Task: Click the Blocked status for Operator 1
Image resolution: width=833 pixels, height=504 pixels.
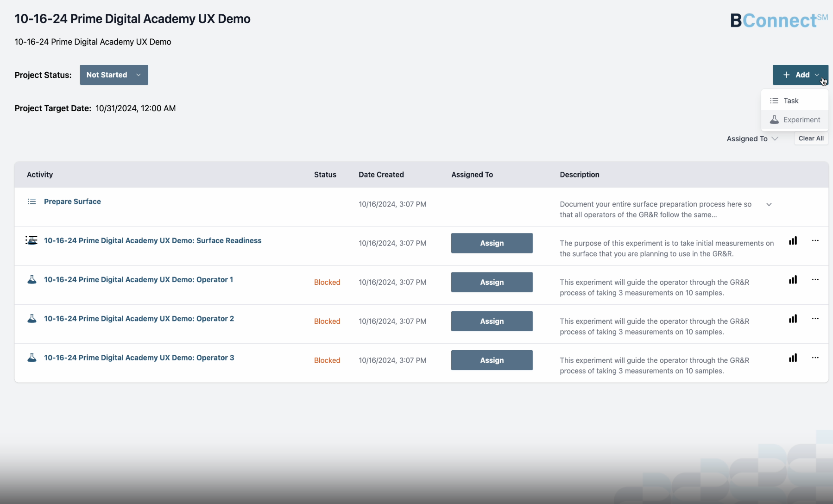Action: click(327, 282)
